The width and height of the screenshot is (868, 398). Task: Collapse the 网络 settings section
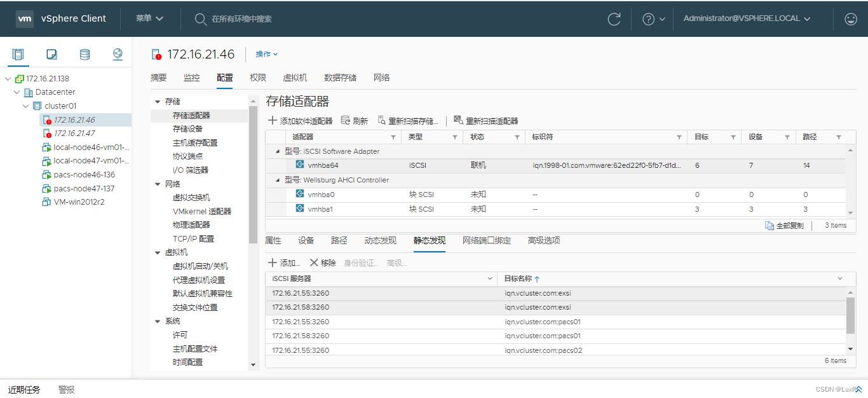(158, 184)
